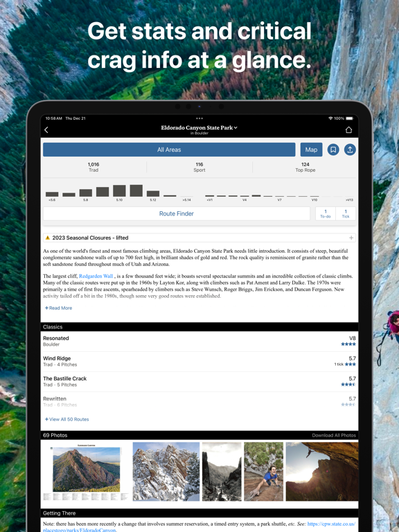Viewport: 399px width, 532px height.
Task: Open the Eldorado Canyon State Park title dropdown
Action: point(199,128)
